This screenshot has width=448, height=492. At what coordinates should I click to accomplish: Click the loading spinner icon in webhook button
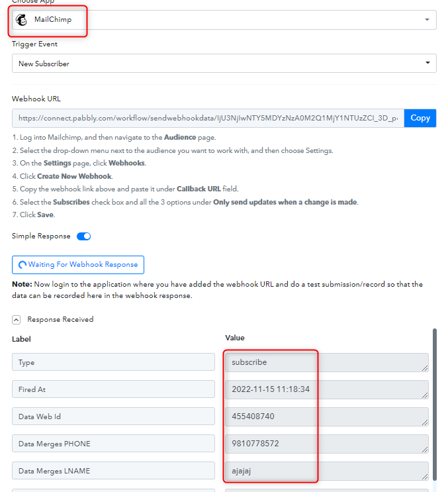[x=22, y=265]
